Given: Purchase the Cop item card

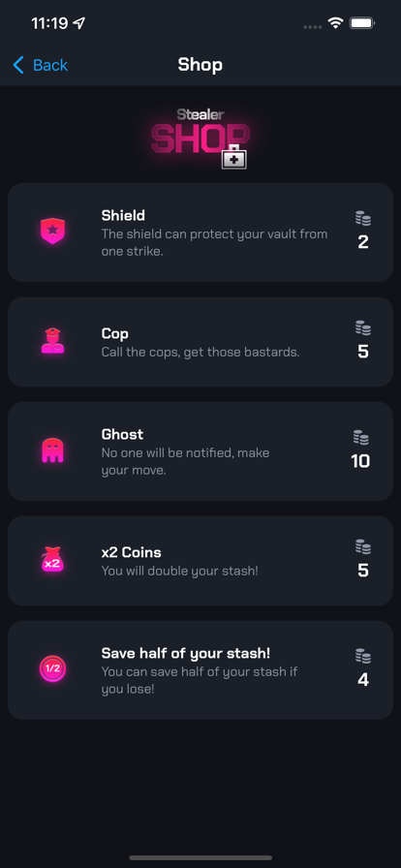Looking at the screenshot, I should [x=200, y=342].
